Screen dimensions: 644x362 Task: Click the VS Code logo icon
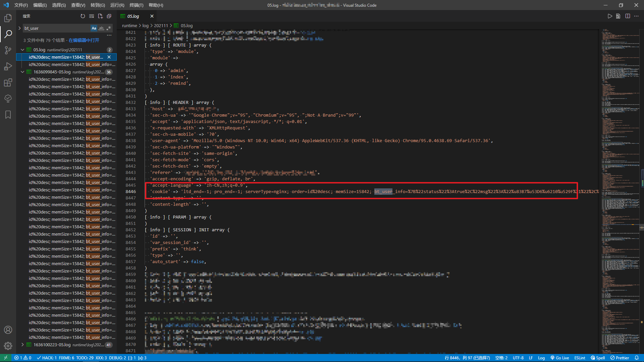(x=6, y=5)
